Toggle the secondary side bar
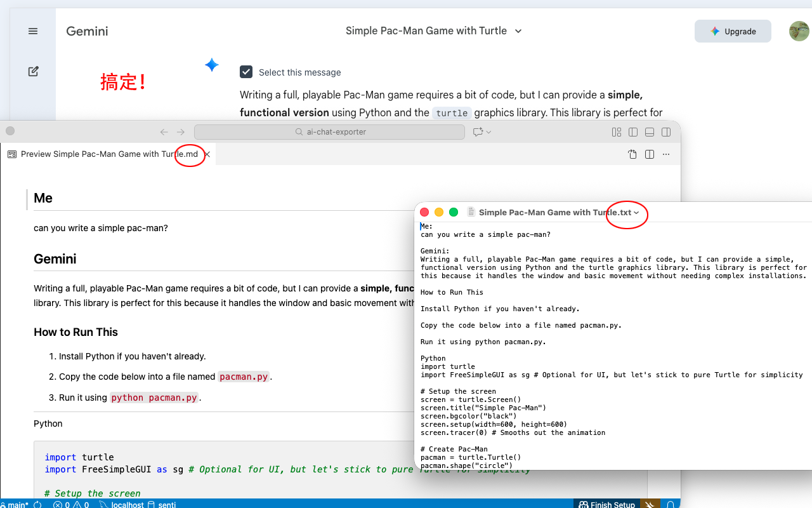812x508 pixels. 666,132
